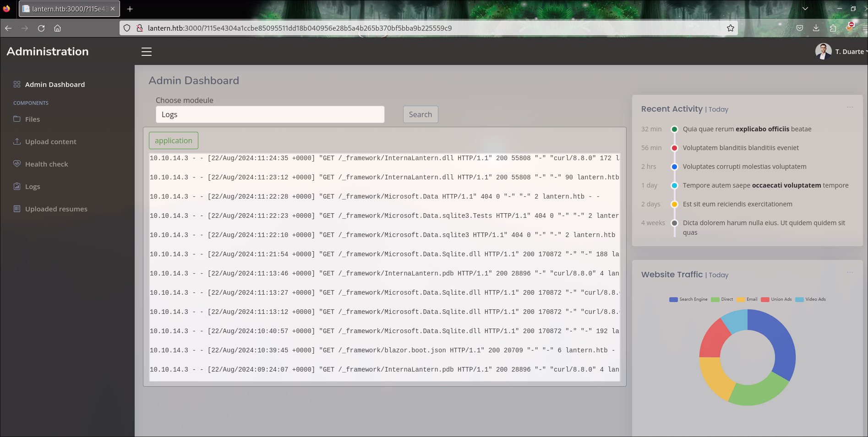Toggle Video Ads legend item
This screenshot has width=868, height=437.
point(811,299)
